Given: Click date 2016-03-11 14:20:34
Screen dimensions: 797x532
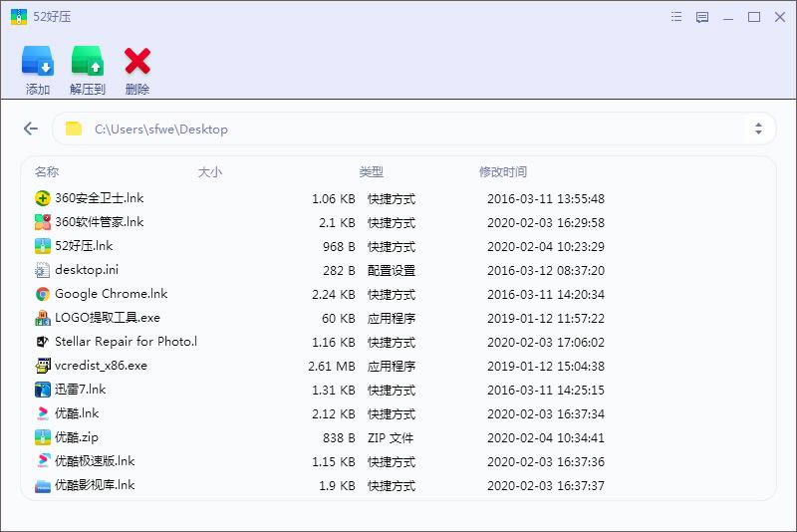Looking at the screenshot, I should [x=546, y=294].
